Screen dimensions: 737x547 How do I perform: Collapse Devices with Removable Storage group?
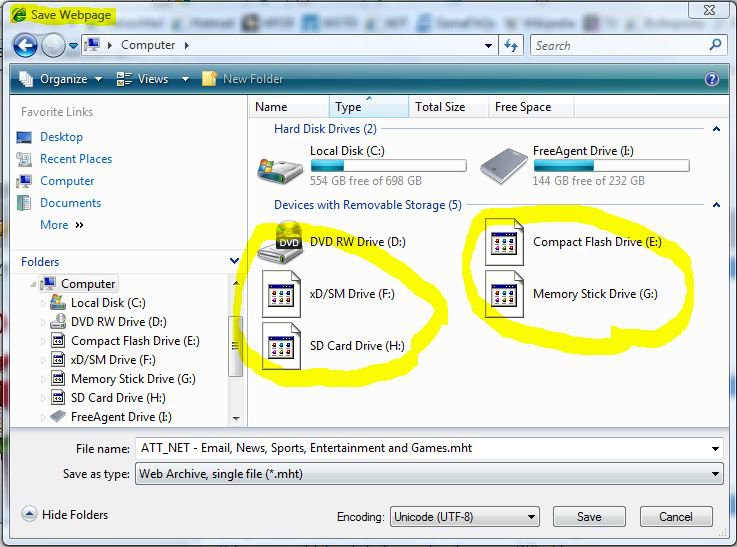[716, 204]
